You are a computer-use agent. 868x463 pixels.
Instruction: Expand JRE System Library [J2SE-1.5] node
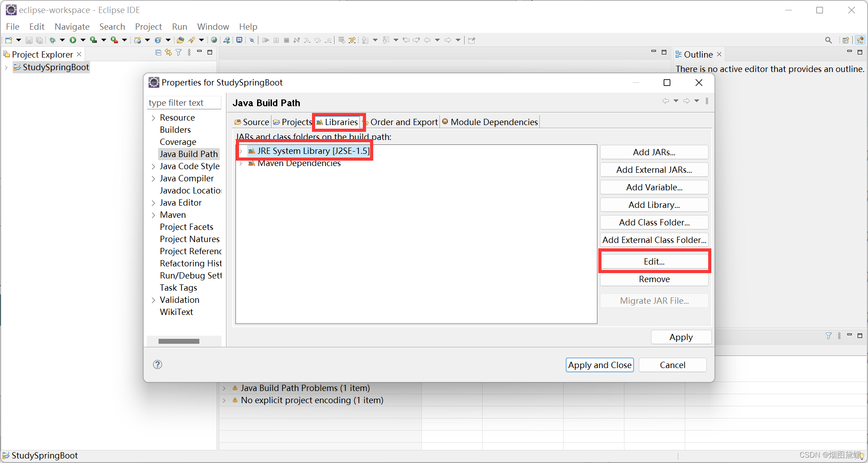[x=241, y=151]
